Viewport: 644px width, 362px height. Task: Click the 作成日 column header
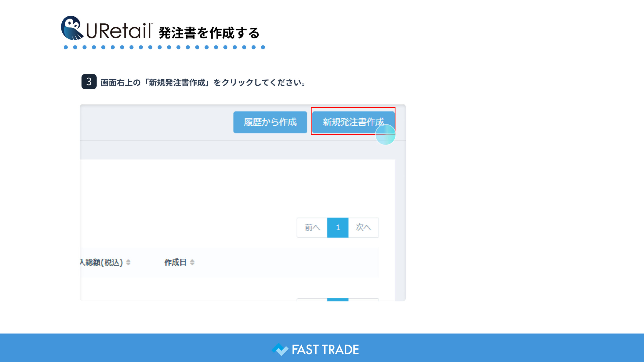click(175, 262)
